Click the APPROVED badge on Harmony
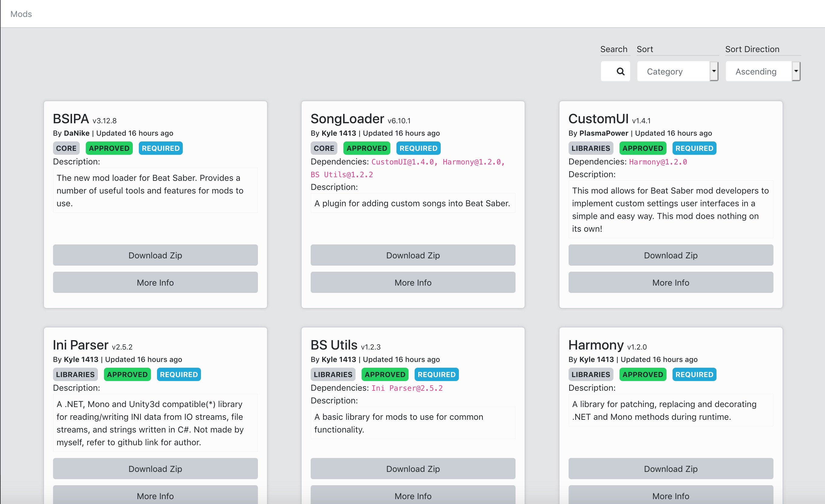This screenshot has width=825, height=504. 643,374
